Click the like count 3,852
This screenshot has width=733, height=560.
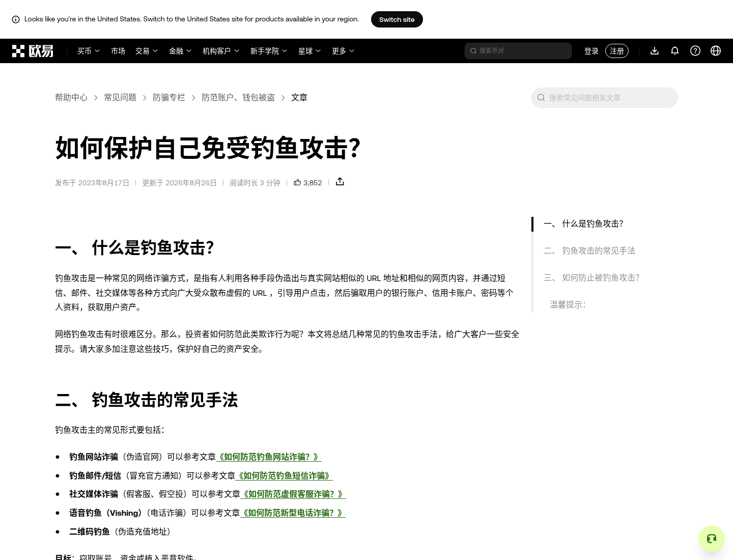coord(313,183)
